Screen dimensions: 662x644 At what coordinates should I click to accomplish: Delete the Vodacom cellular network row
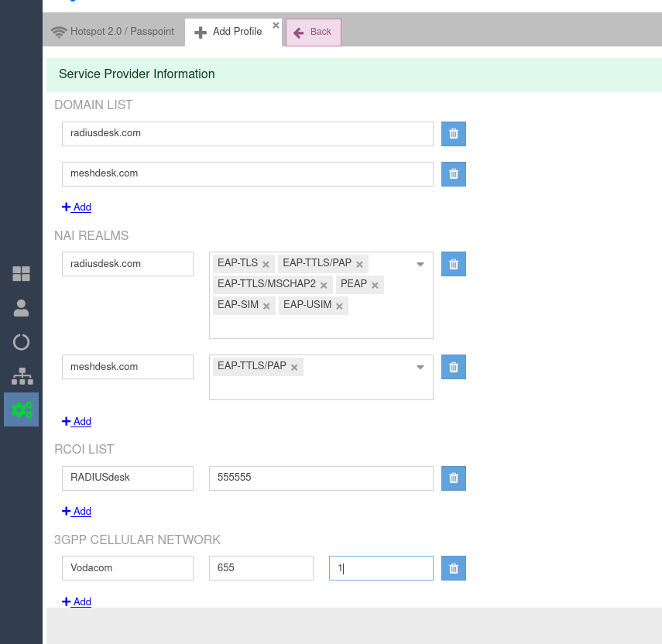[x=454, y=568]
